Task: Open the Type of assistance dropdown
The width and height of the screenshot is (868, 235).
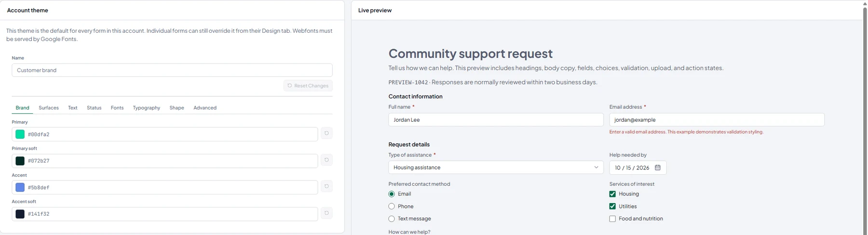Action: point(496,167)
